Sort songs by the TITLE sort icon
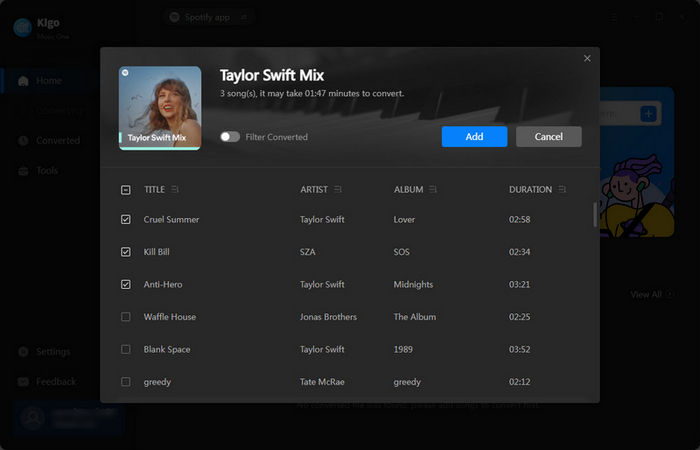Image resolution: width=700 pixels, height=450 pixels. 175,189
